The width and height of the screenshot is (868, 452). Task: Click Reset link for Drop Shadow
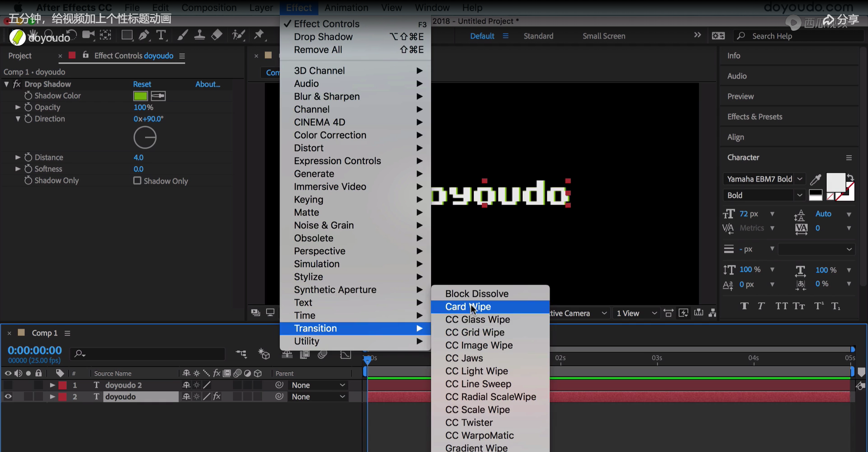[142, 84]
